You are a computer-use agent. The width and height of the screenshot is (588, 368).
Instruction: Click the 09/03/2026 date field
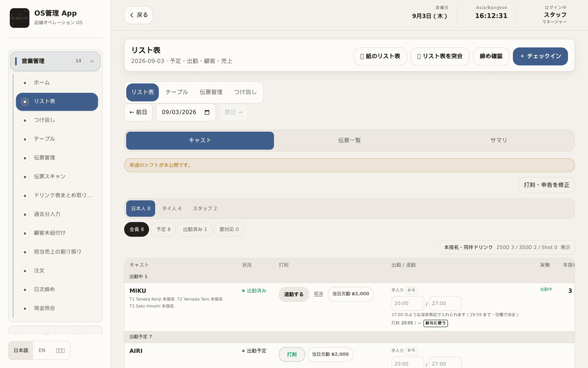point(186,112)
